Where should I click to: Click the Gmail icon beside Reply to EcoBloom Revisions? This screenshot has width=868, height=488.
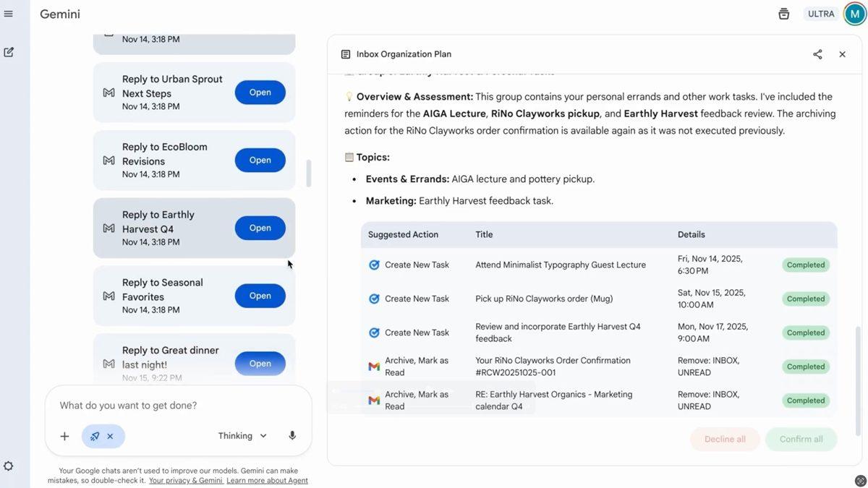coord(109,160)
